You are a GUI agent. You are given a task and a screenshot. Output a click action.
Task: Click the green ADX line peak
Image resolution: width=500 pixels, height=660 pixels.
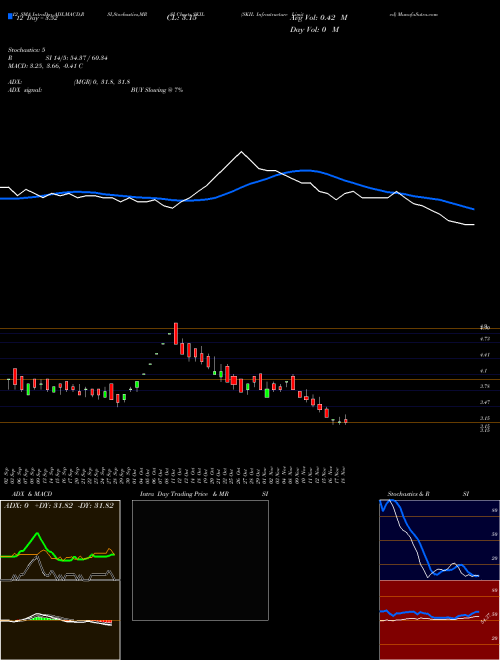[x=37, y=533]
